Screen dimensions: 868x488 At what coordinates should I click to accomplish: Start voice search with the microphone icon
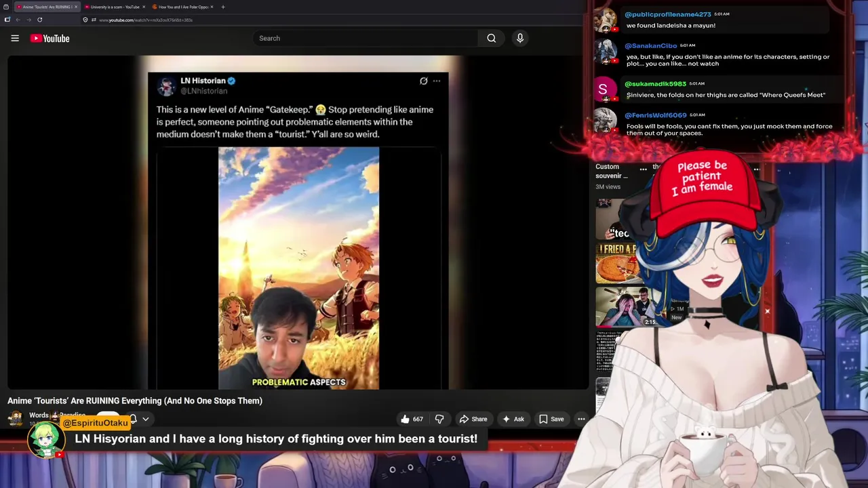(x=520, y=39)
